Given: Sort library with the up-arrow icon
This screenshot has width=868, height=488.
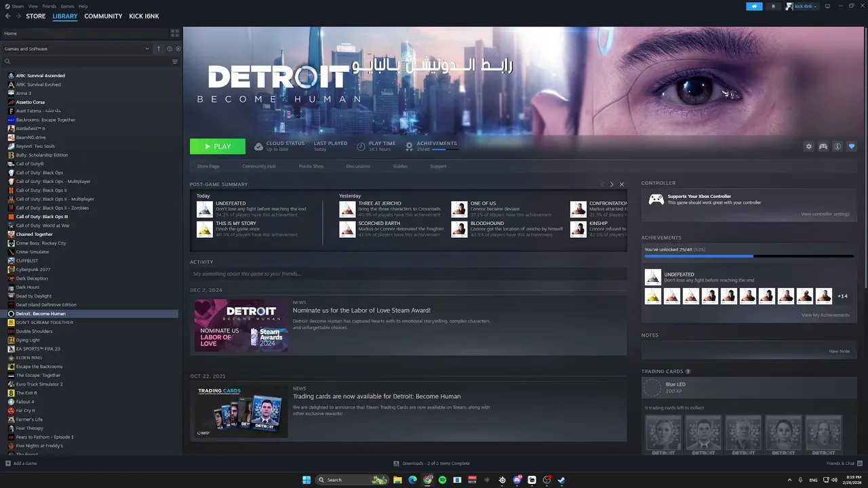Looking at the screenshot, I should point(159,49).
